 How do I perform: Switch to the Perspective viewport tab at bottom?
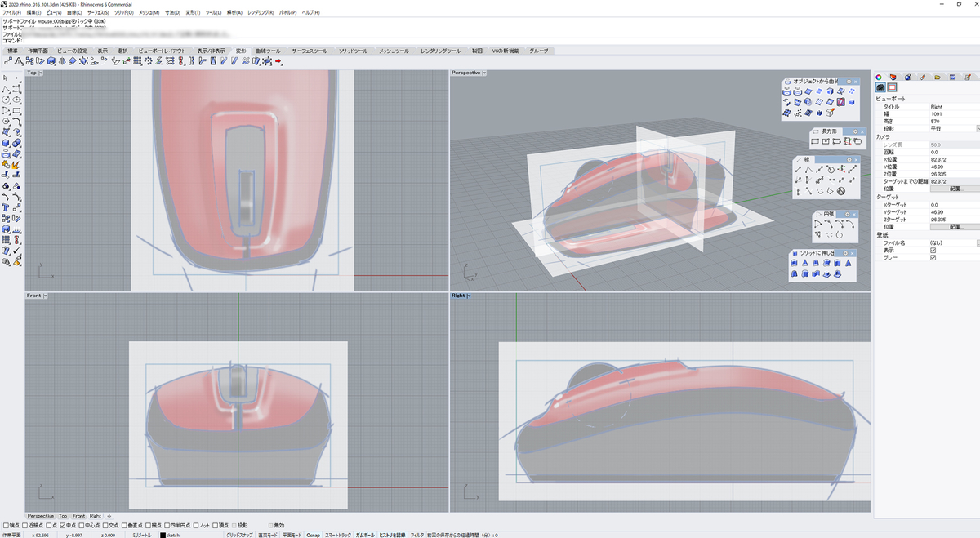[41, 516]
